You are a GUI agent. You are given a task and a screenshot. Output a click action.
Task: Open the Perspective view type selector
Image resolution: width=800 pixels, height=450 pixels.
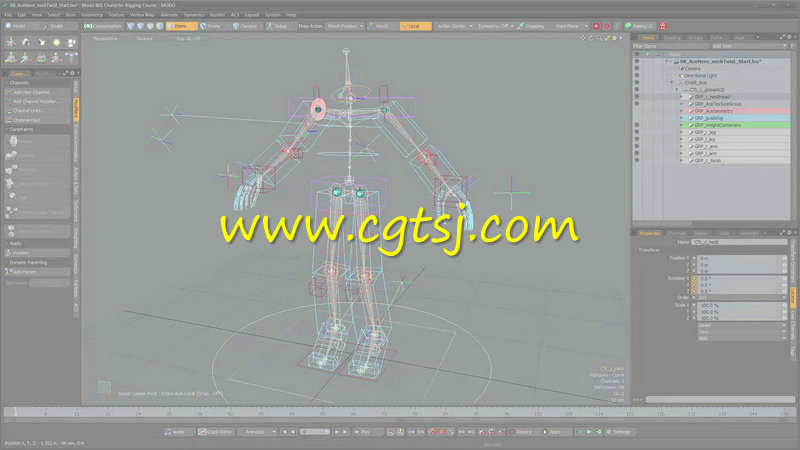tap(105, 39)
